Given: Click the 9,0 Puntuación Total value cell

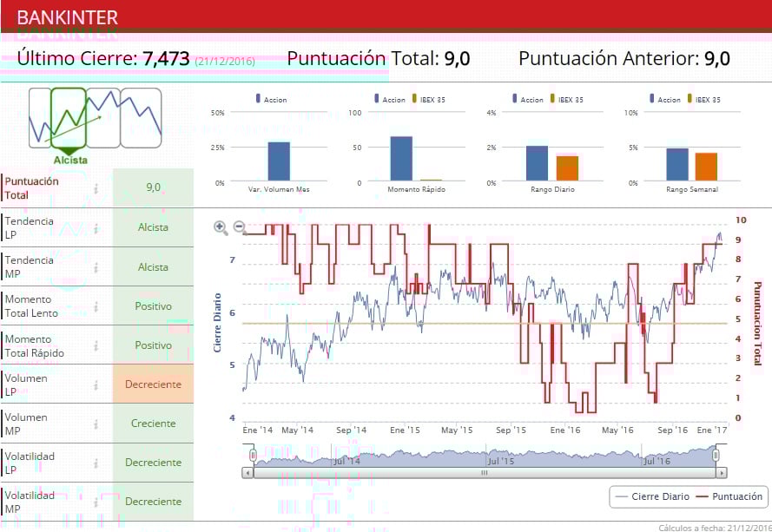Looking at the screenshot, I should 153,187.
